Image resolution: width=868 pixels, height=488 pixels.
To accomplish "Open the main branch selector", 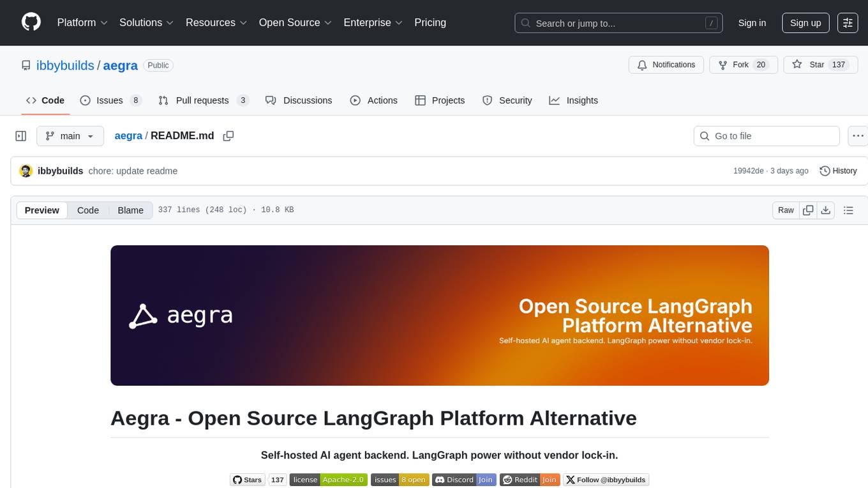I will tap(70, 136).
